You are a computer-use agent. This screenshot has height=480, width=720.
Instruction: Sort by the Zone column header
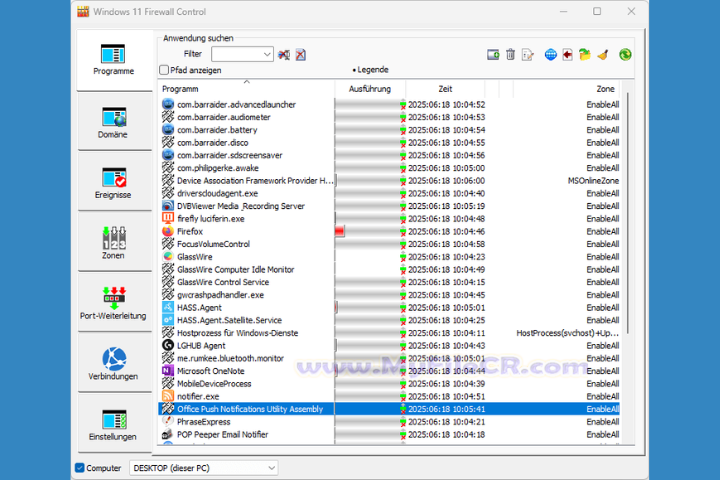click(x=567, y=89)
